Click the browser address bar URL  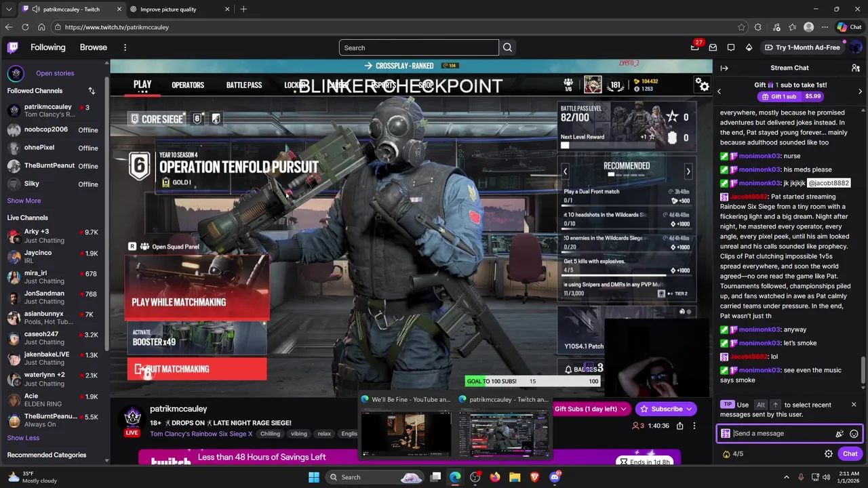[x=117, y=27]
